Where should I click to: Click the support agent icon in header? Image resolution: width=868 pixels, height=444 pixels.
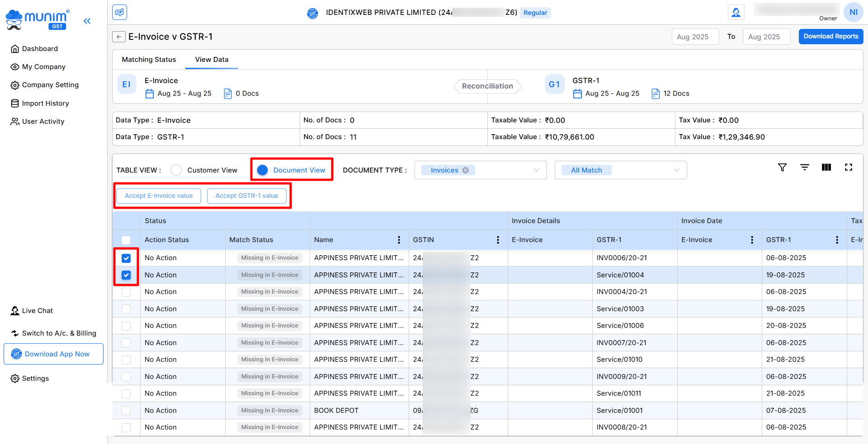click(x=736, y=12)
